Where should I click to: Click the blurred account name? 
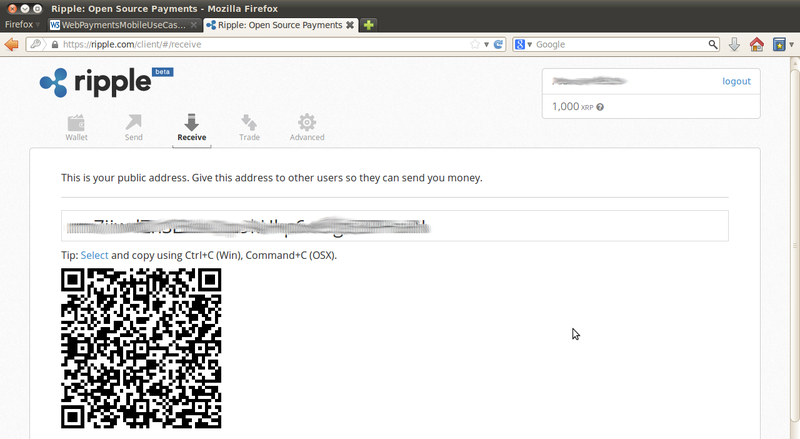pos(589,81)
